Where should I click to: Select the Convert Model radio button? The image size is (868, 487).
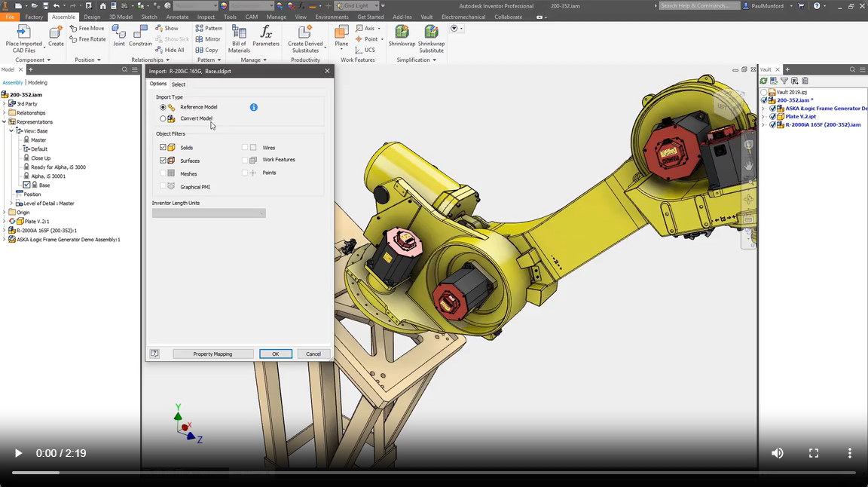(163, 118)
